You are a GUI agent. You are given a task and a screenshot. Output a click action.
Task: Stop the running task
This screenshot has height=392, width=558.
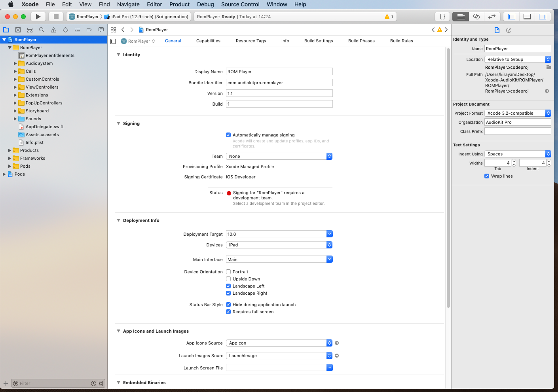(x=56, y=17)
